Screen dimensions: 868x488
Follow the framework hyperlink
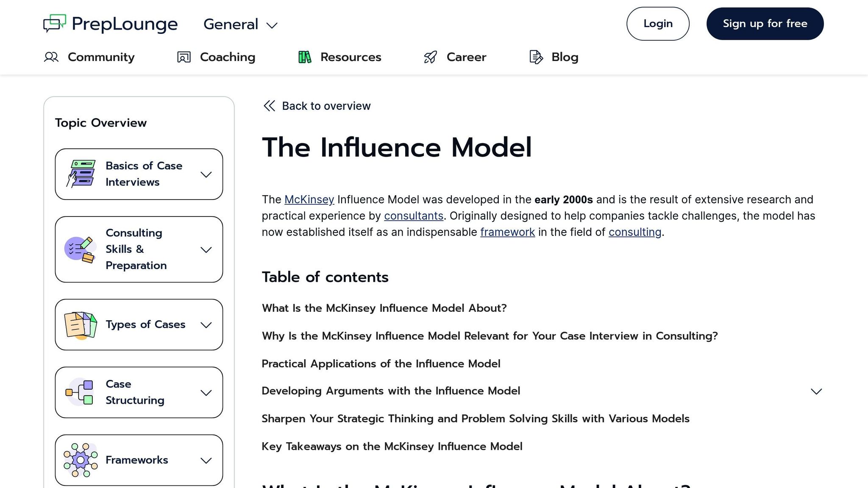pos(507,232)
